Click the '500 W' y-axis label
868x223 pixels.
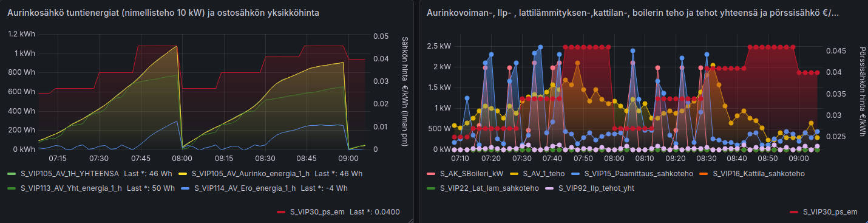tap(439, 128)
